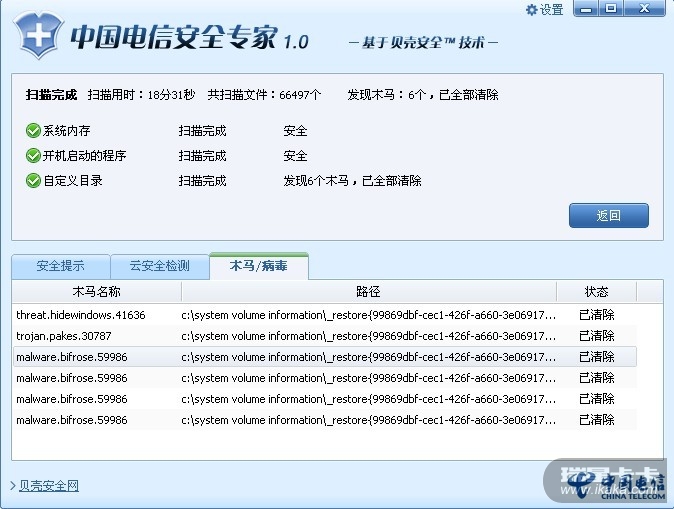Viewport: 674px width, 509px height.
Task: Minimize the security expert window
Action: pos(586,9)
